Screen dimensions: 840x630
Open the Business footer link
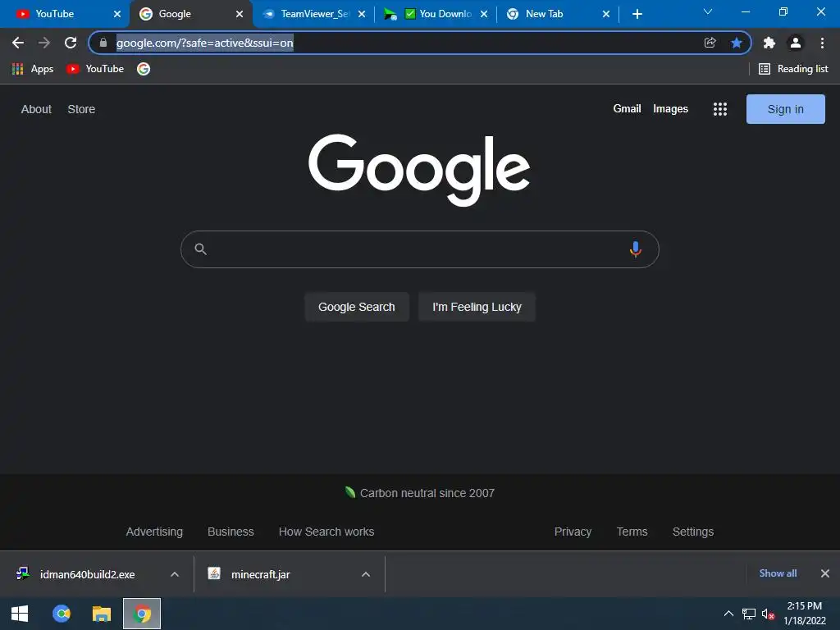pyautogui.click(x=231, y=532)
